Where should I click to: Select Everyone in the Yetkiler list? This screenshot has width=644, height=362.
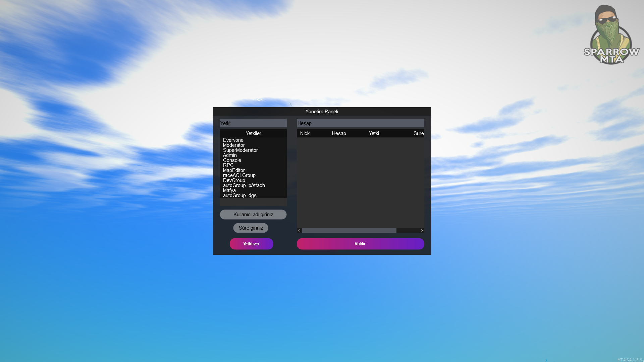pos(253,140)
